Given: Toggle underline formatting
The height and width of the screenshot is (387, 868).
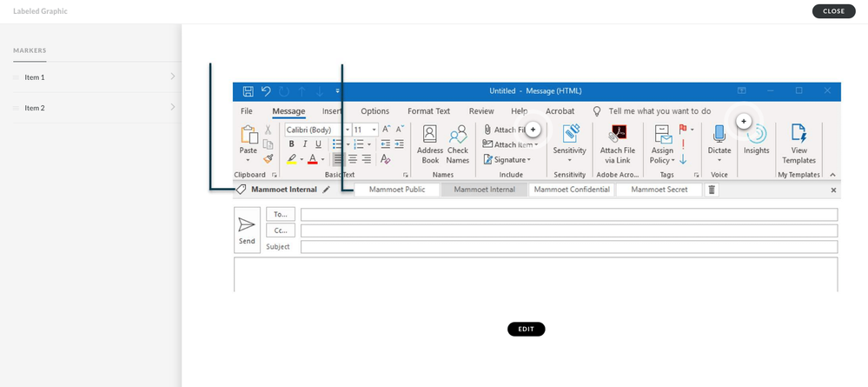Looking at the screenshot, I should click(316, 144).
